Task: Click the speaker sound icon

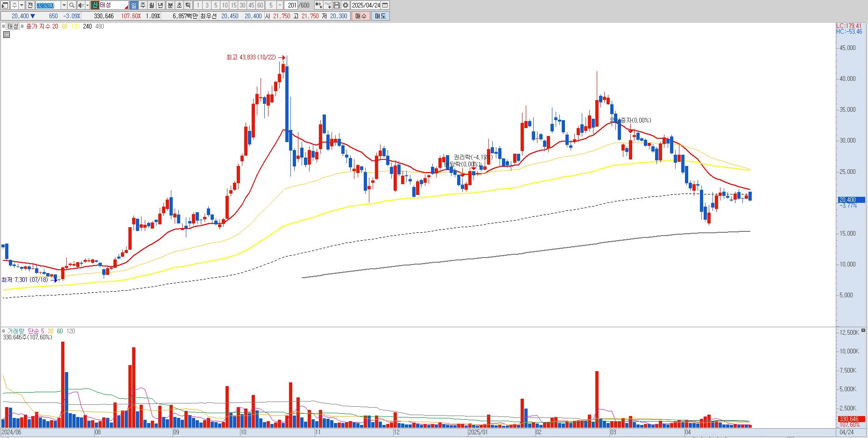Action: click(81, 5)
